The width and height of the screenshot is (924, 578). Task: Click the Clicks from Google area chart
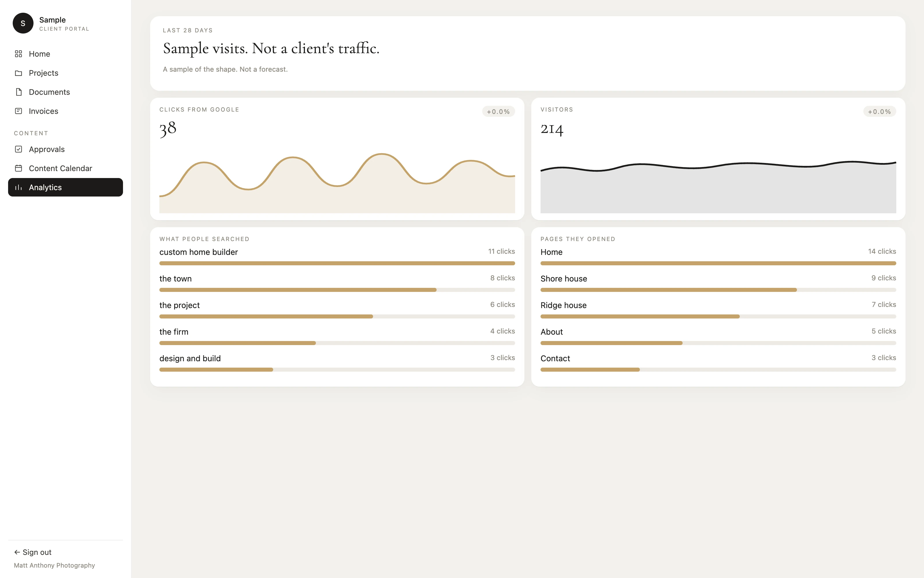coord(337,183)
